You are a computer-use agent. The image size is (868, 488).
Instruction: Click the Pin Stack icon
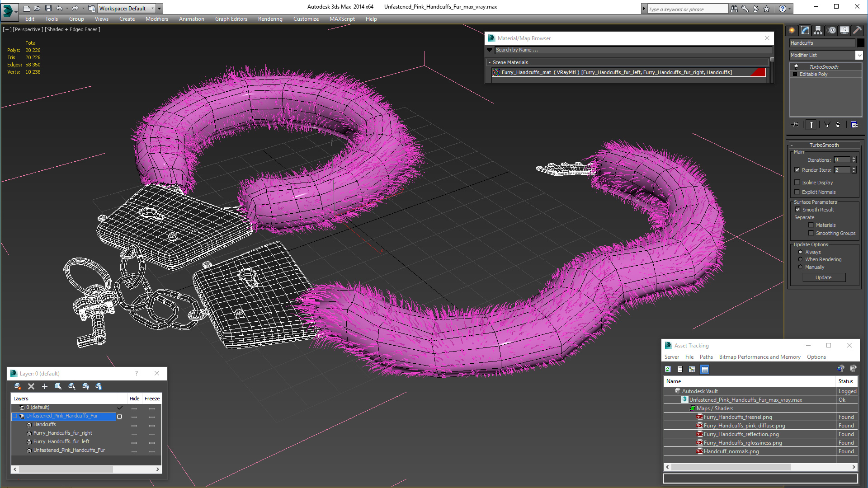click(796, 125)
